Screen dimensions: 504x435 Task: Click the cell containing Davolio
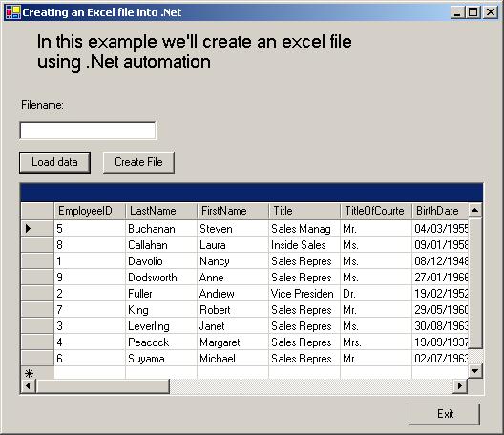pyautogui.click(x=161, y=260)
